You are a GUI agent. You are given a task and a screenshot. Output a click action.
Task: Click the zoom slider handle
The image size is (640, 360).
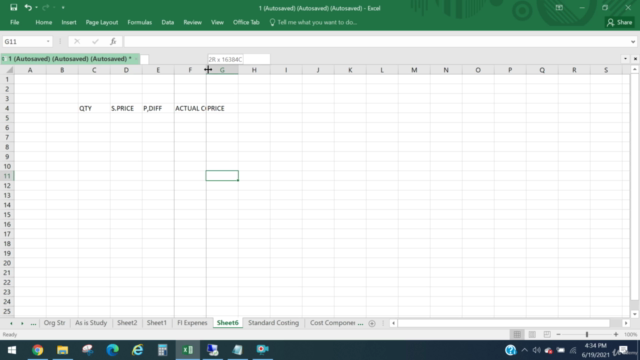[x=587, y=335]
